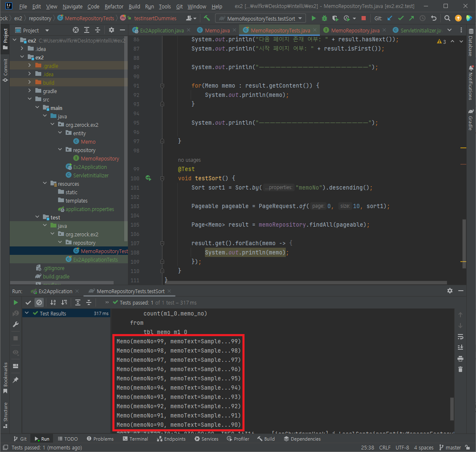Toggle the Commit tool window stripe button

tap(5, 70)
